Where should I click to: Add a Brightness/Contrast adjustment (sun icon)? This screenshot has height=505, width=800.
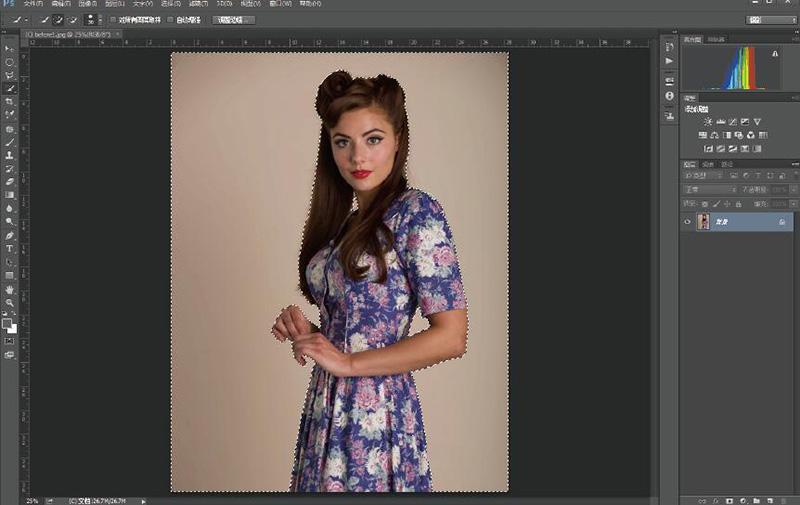tap(708, 121)
